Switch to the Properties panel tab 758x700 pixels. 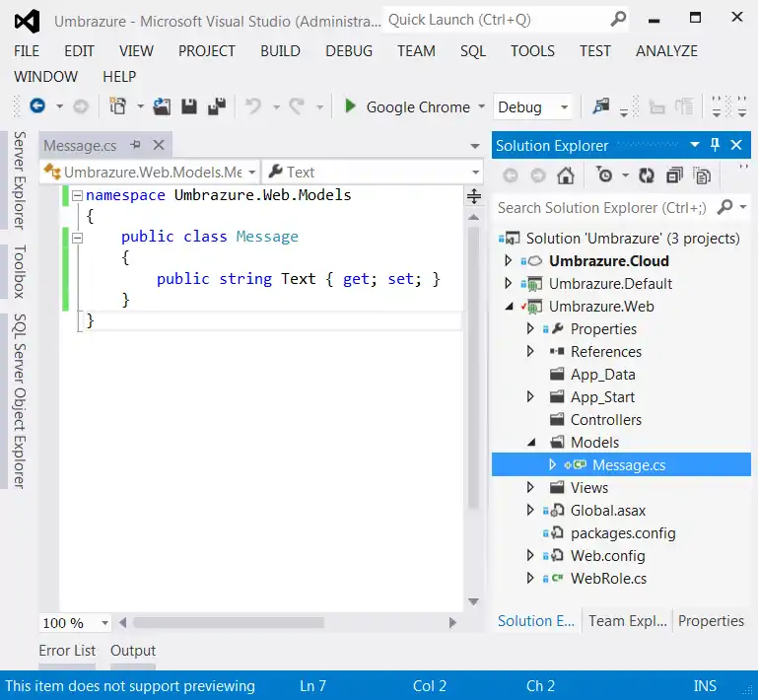[x=711, y=621]
